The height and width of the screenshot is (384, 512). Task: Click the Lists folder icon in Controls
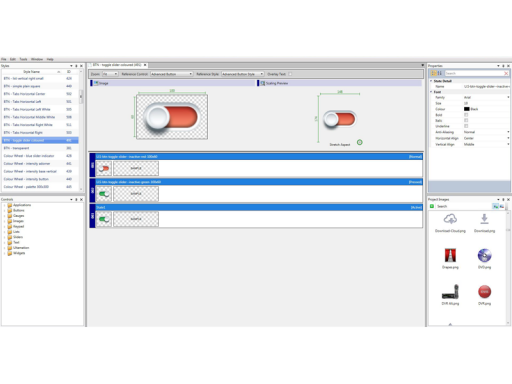coord(10,232)
